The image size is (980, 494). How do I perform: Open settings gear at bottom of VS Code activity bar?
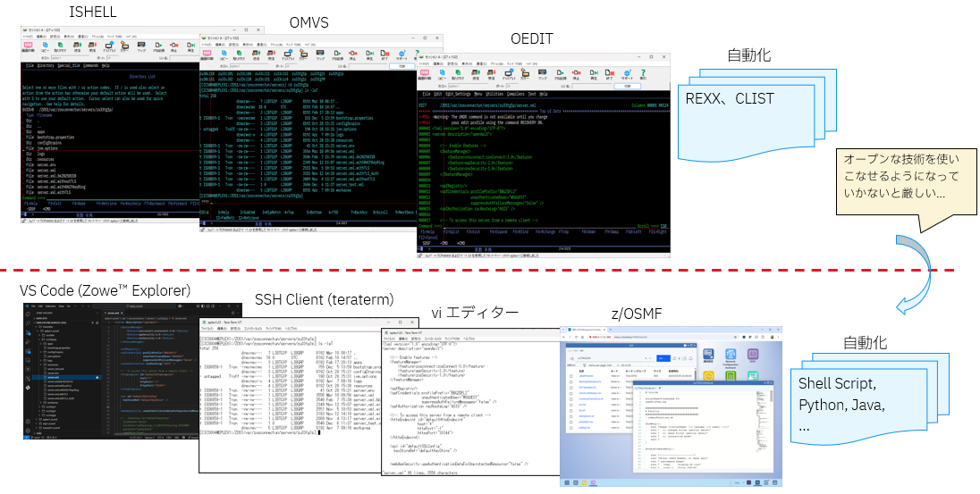coord(28,431)
